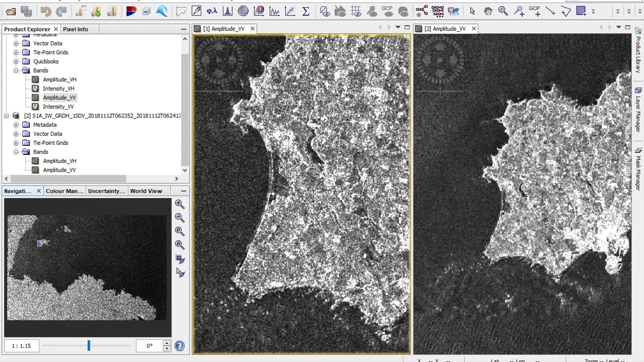Expand product [2] Metadata folder
This screenshot has width=644, height=362.
[x=16, y=125]
